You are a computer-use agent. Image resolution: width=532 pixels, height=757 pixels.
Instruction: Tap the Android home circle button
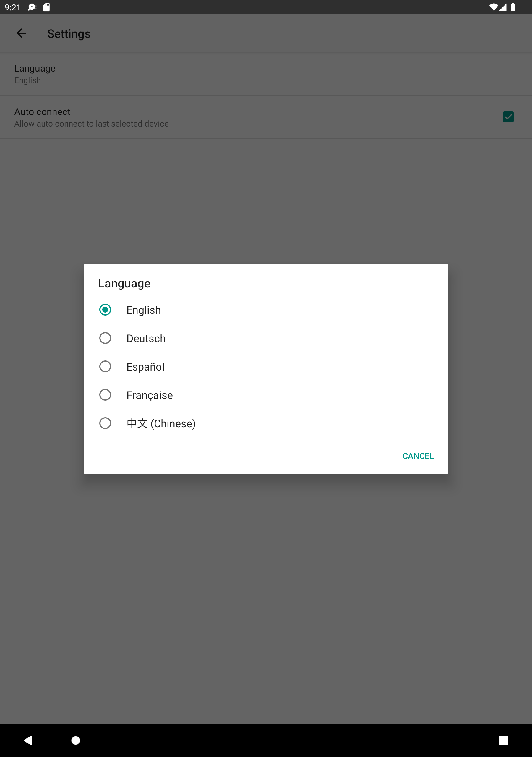[75, 740]
